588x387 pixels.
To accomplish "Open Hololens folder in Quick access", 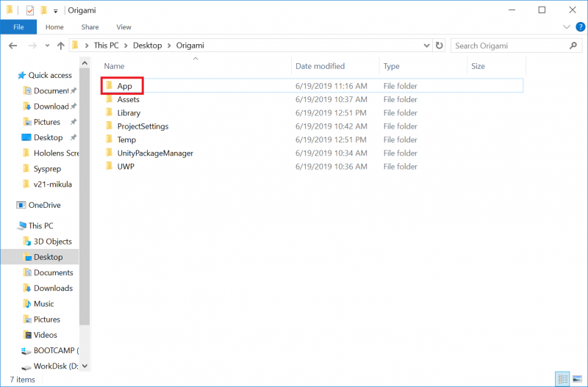I will point(51,153).
